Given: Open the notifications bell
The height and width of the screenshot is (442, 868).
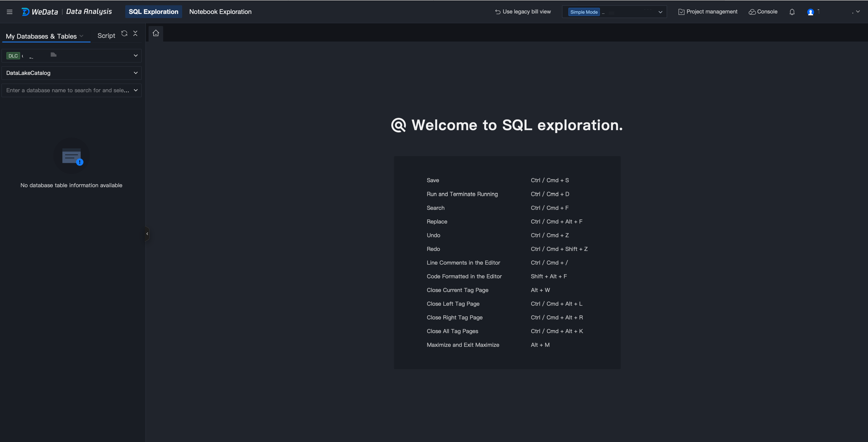Looking at the screenshot, I should pos(792,12).
